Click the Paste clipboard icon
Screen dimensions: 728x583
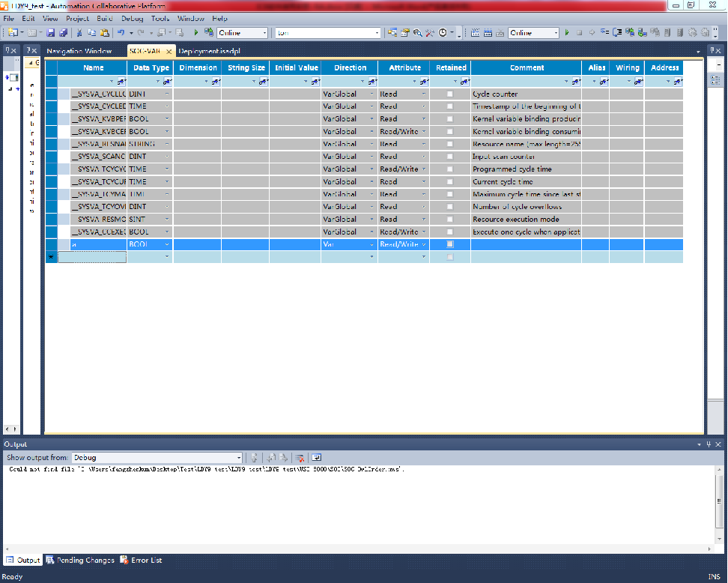coord(104,33)
